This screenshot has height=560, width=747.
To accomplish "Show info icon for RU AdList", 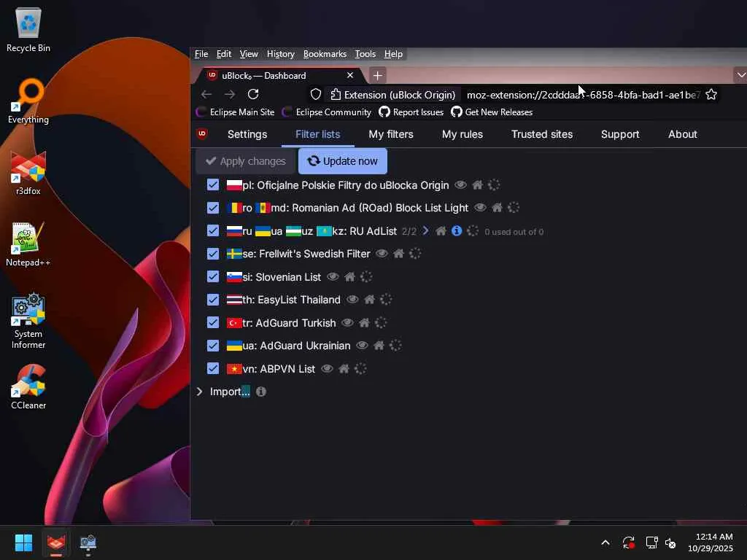I will 457,231.
